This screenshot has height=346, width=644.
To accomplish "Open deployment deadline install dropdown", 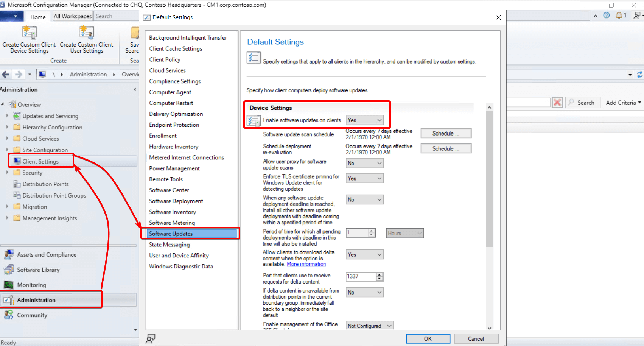I will click(x=365, y=199).
